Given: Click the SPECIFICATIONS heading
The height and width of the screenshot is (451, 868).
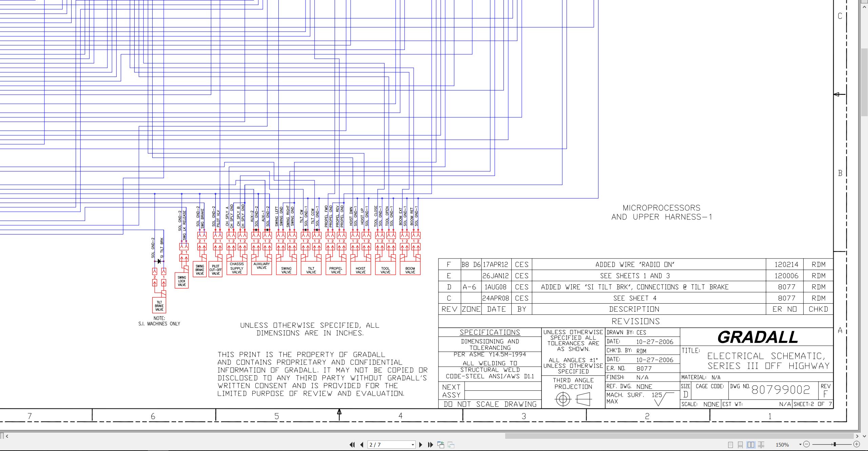Looking at the screenshot, I should click(x=490, y=332).
